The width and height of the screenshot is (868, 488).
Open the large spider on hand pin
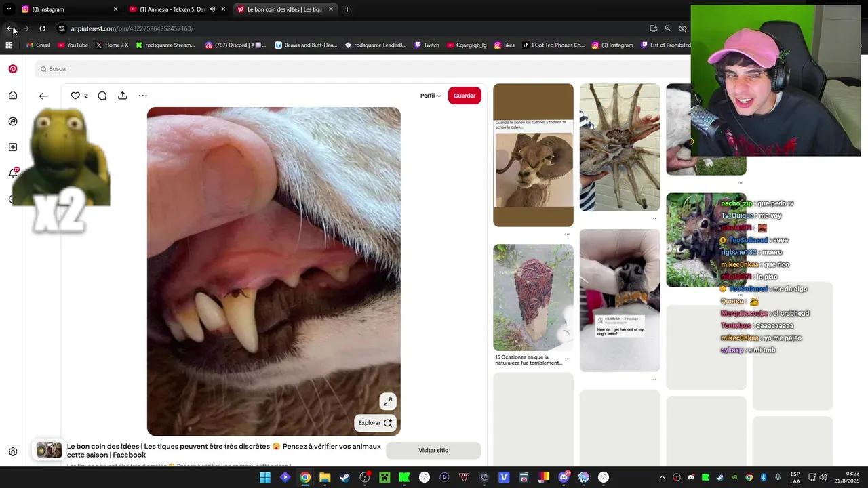620,148
